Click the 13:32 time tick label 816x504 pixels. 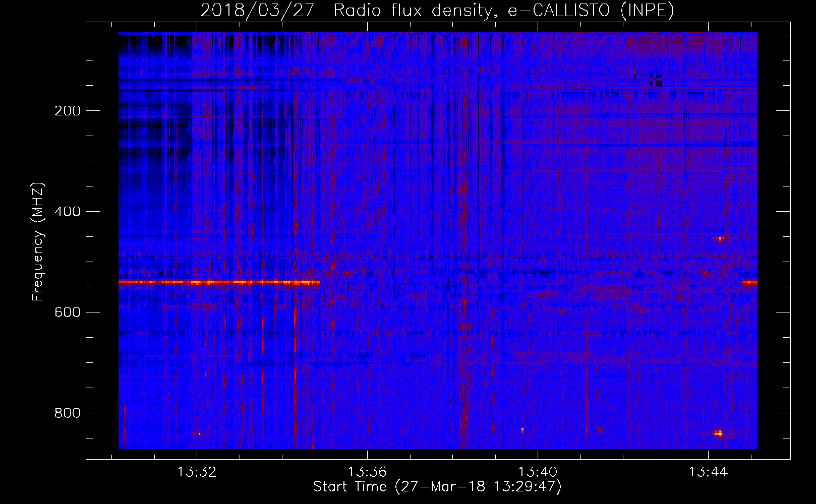click(x=197, y=472)
